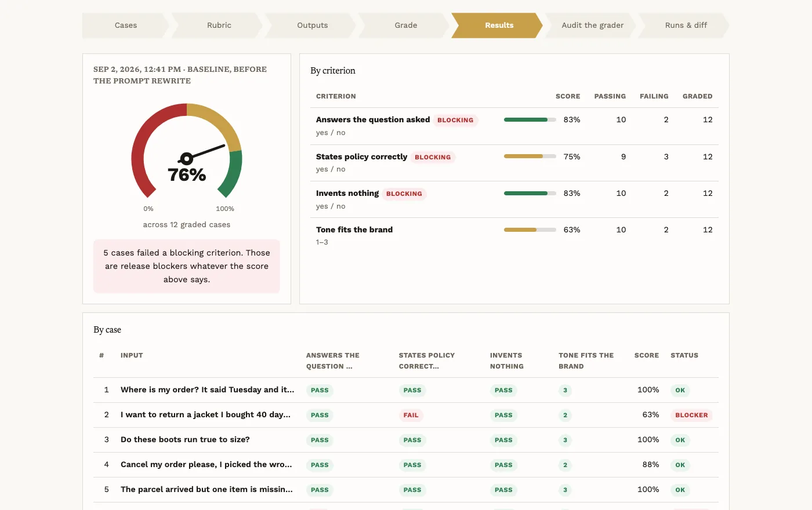Image resolution: width=812 pixels, height=510 pixels.
Task: Click BLOCKING badge beside 'States policy correctly'
Action: pos(433,157)
